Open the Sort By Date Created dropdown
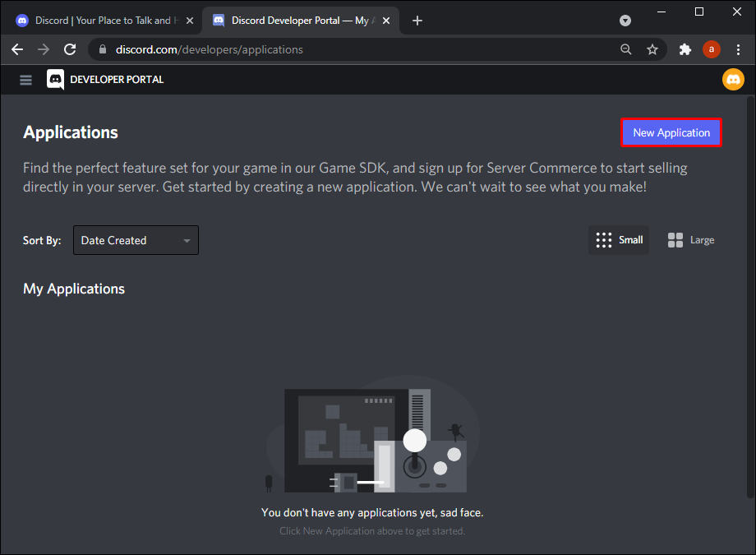This screenshot has width=756, height=555. pyautogui.click(x=136, y=240)
